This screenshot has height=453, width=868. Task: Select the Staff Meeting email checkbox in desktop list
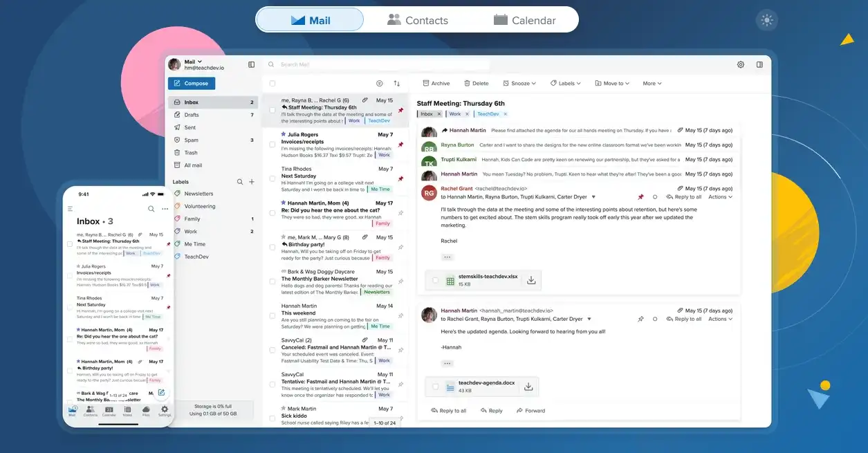273,110
